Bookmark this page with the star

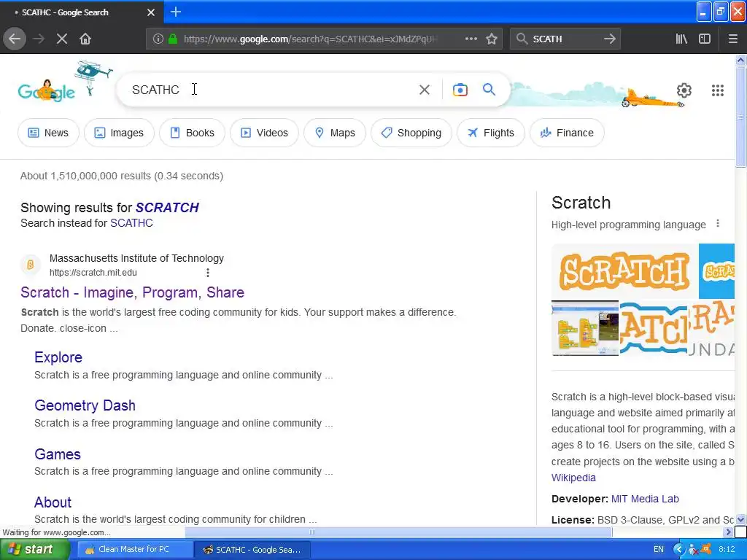[492, 39]
